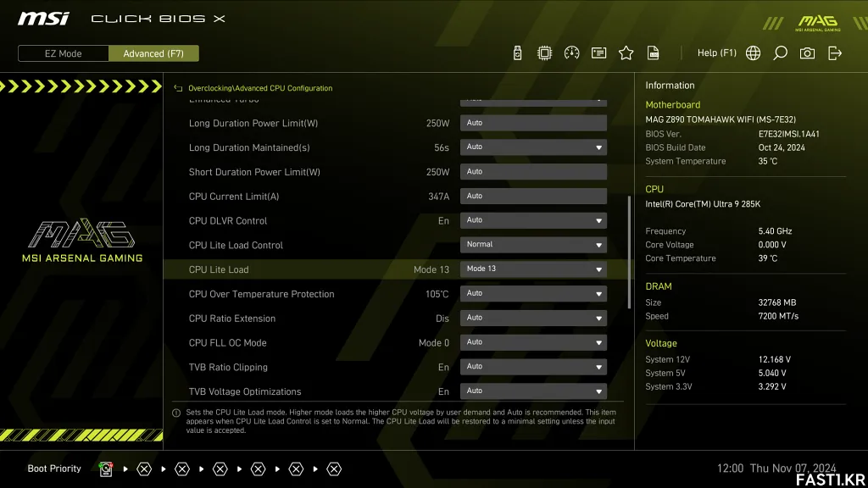868x488 pixels.
Task: Click Intel(R) Core(TM) Ultra 9 285K text
Action: click(x=703, y=204)
